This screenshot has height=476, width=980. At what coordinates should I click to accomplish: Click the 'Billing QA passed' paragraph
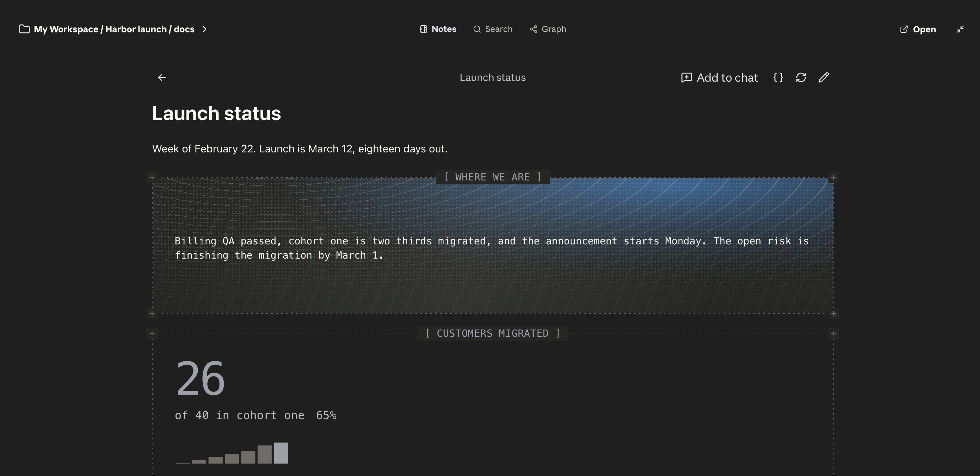[491, 248]
